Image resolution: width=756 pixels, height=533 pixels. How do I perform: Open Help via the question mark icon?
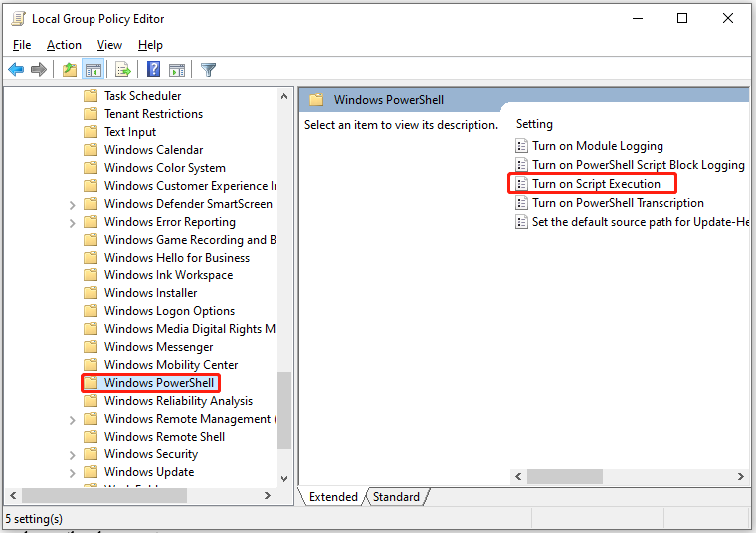(x=154, y=70)
